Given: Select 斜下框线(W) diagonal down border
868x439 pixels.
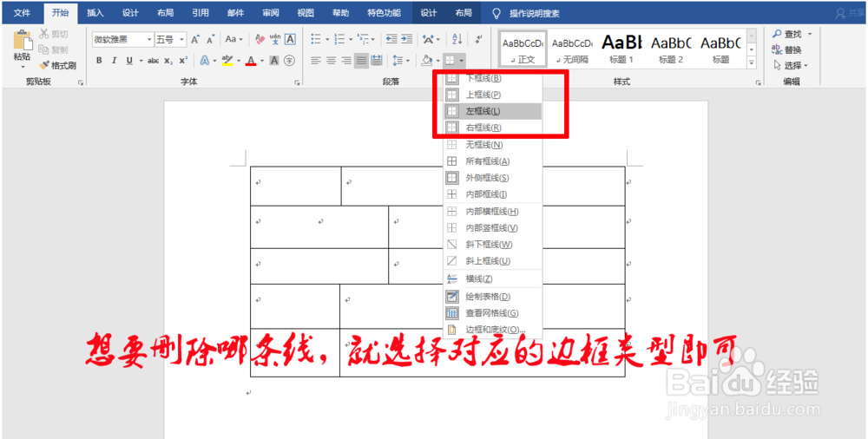Looking at the screenshot, I should 493,244.
